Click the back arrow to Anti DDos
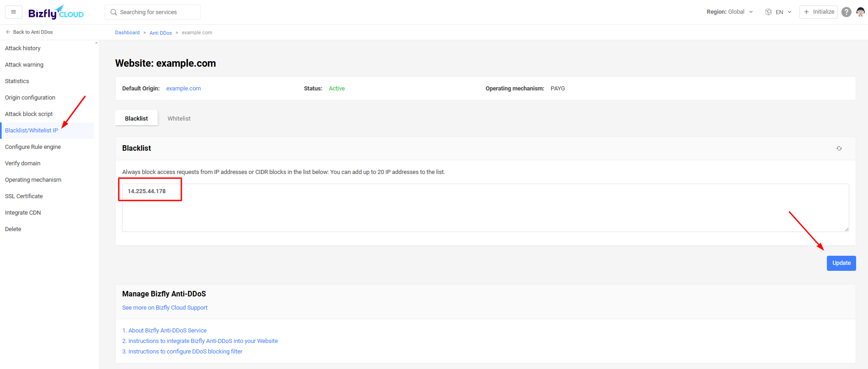This screenshot has width=868, height=369. tap(8, 32)
